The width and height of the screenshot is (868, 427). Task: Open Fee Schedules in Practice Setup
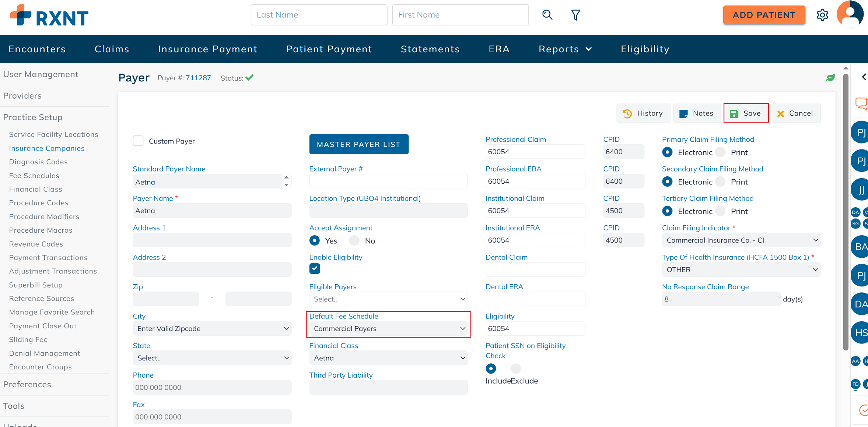34,176
